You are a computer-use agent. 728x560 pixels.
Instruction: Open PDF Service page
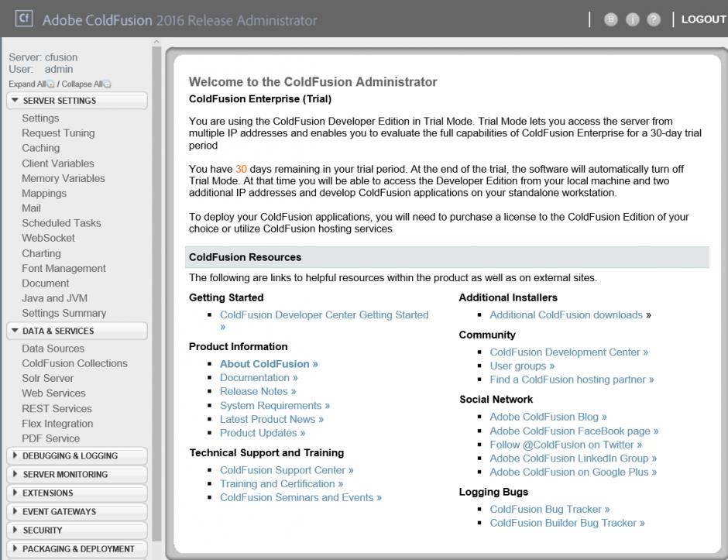(x=50, y=438)
